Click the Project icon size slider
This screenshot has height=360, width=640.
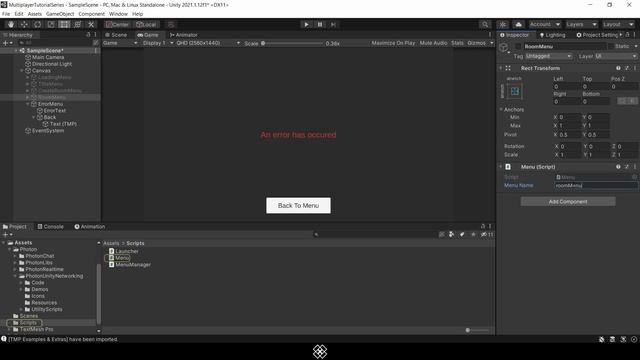click(478, 330)
